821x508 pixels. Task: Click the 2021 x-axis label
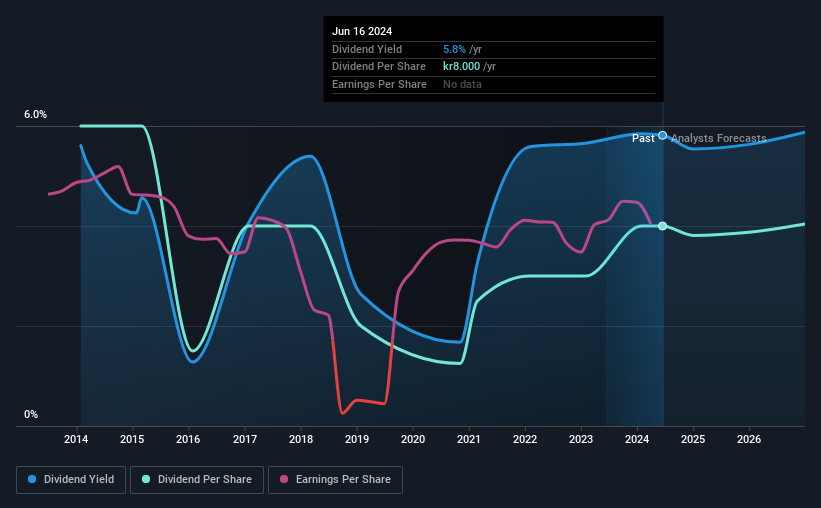pyautogui.click(x=469, y=439)
